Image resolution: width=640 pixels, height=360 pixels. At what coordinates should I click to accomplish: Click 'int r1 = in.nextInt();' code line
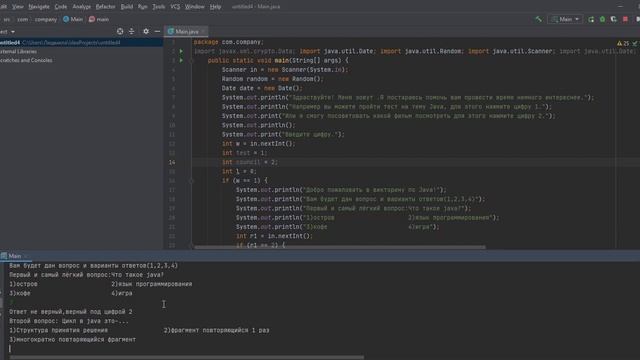[274, 236]
